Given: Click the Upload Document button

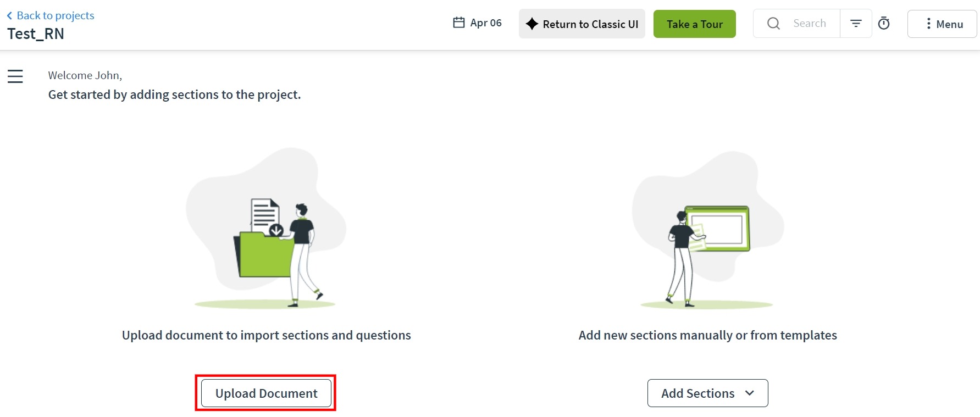Looking at the screenshot, I should [267, 393].
